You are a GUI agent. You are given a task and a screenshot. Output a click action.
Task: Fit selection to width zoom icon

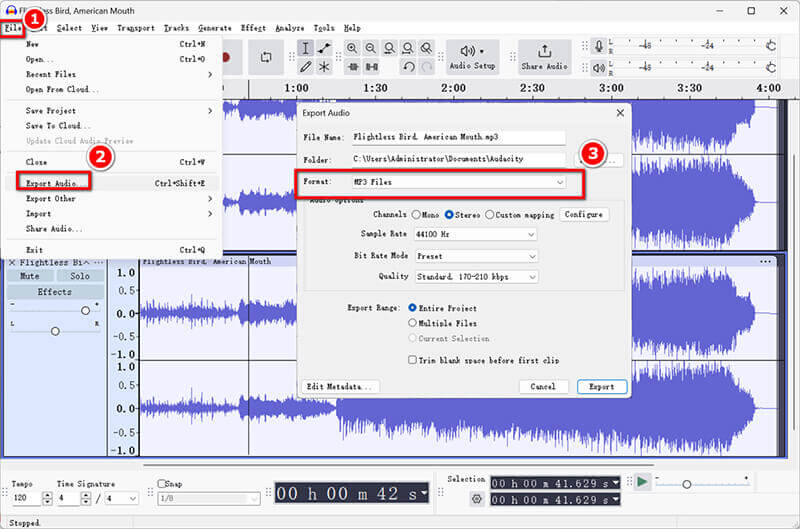point(389,48)
